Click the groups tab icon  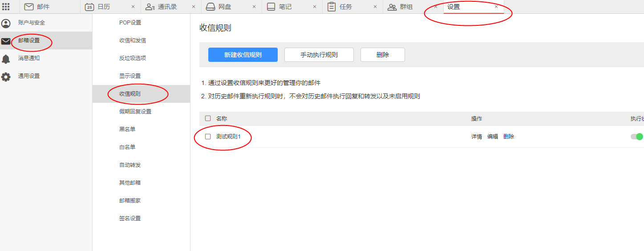click(x=392, y=7)
